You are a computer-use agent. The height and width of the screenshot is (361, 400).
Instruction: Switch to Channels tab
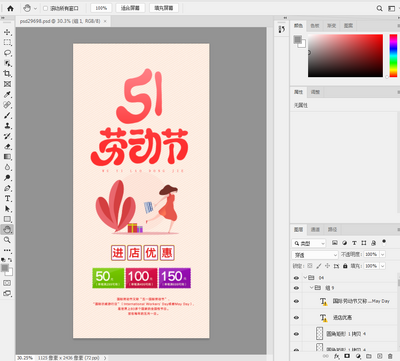pos(315,229)
